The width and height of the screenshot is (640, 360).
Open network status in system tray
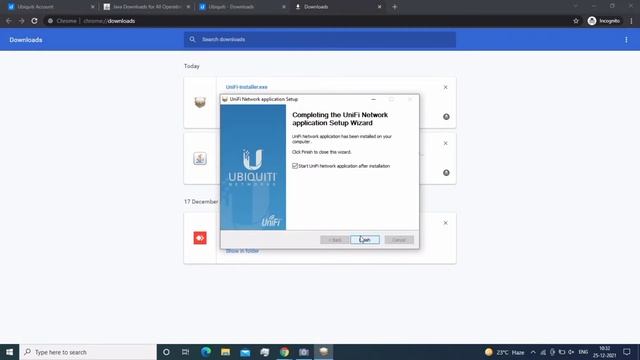click(x=543, y=352)
